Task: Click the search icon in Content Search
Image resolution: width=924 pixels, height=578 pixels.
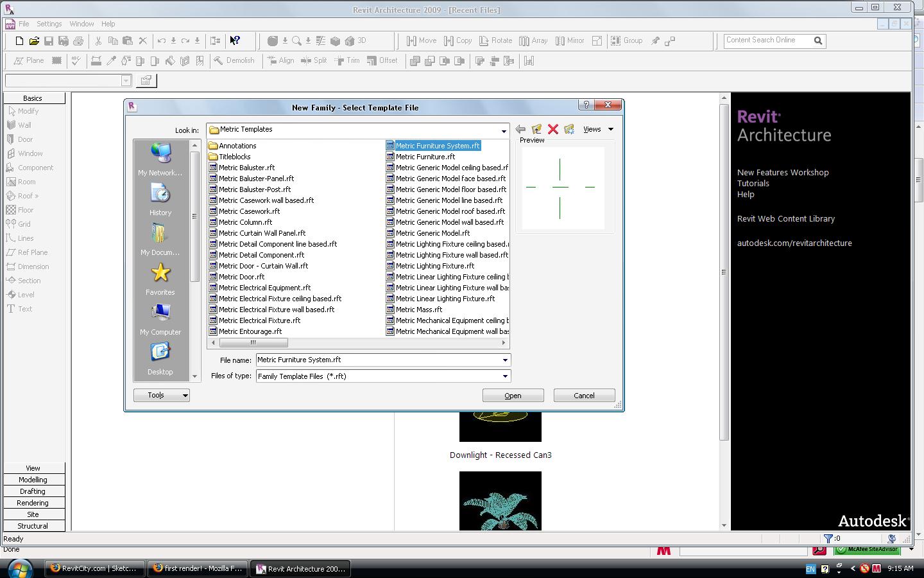Action: (818, 40)
